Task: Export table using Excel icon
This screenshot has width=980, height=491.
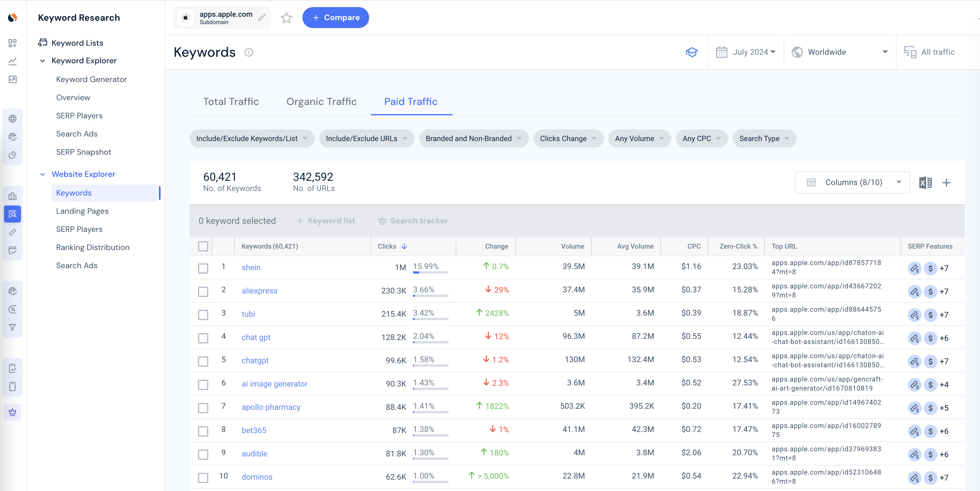Action: pos(925,183)
